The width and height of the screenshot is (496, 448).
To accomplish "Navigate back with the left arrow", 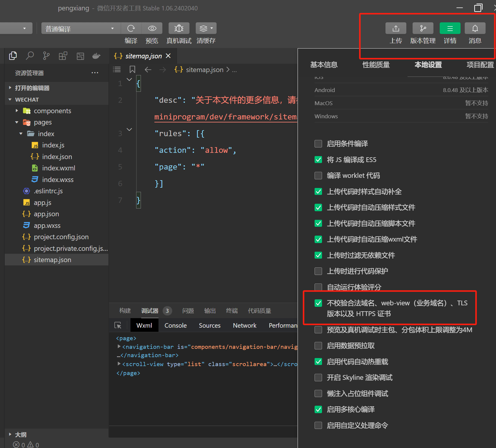I will 148,69.
